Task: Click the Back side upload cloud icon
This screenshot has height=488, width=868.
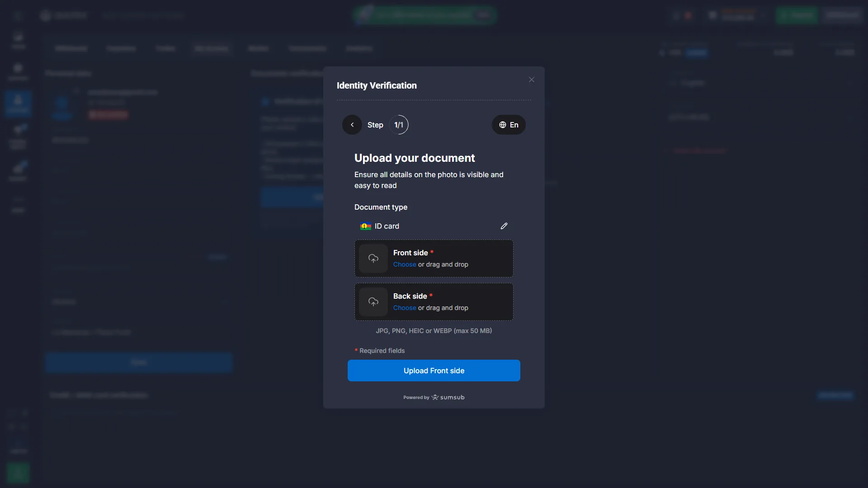Action: pyautogui.click(x=373, y=302)
